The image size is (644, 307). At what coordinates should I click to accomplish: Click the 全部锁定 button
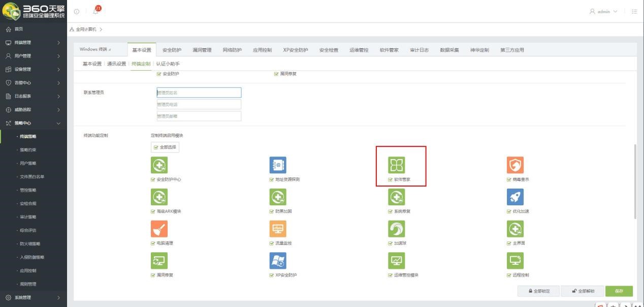click(538, 291)
